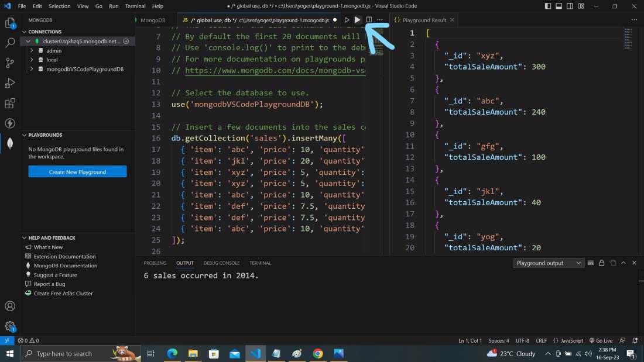Open More Actions in Playground Result group

634,20
